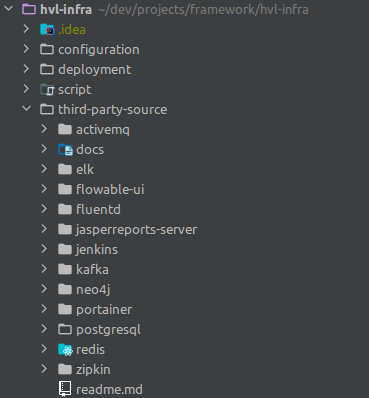Image resolution: width=369 pixels, height=398 pixels.
Task: Select the jasperreports-server folder
Action: tap(136, 230)
